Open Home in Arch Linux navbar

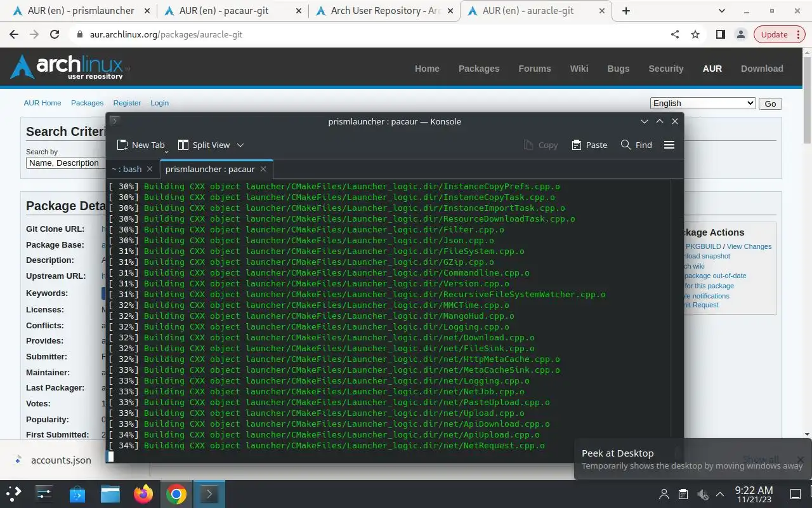tap(427, 69)
